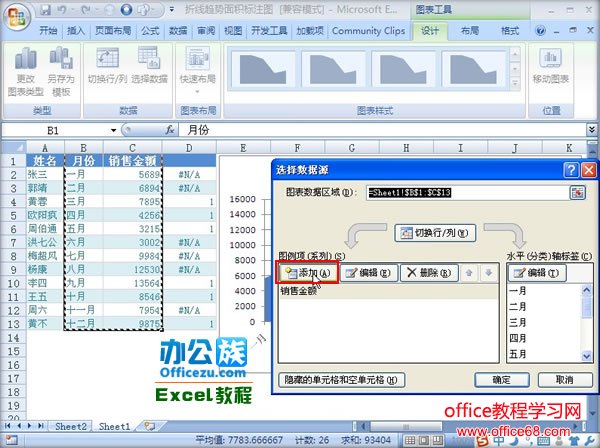
Task: Click the insert function fx icon
Action: tap(170, 130)
